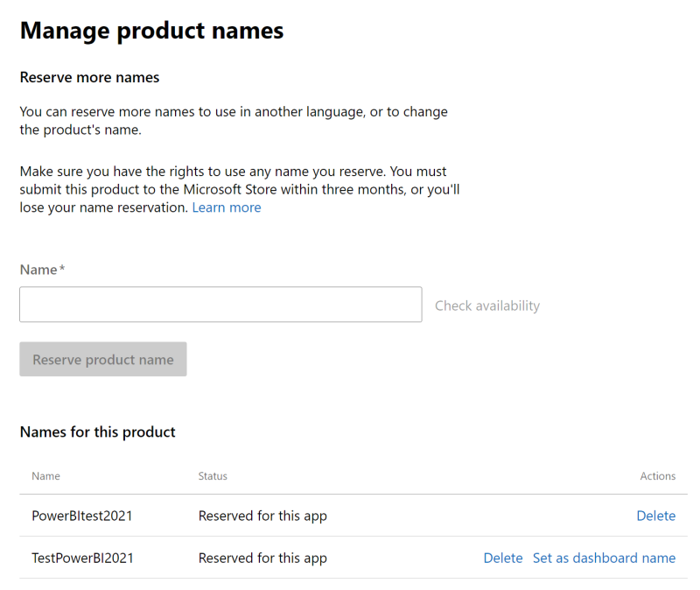Click Check availability next to name field
Viewport: 700px width, 590px height.
[487, 306]
